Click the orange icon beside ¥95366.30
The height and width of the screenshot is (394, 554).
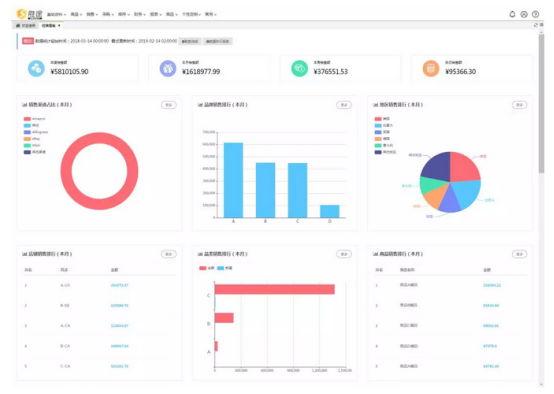(x=431, y=68)
